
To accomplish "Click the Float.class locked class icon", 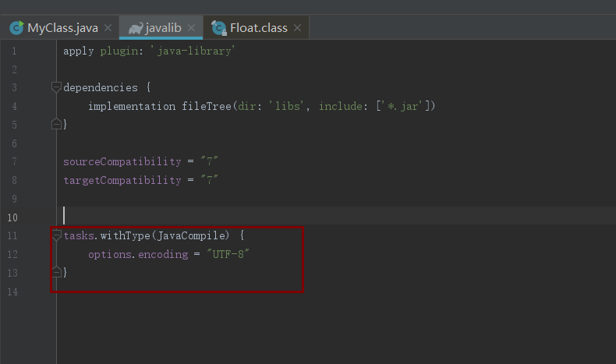I will coord(219,28).
